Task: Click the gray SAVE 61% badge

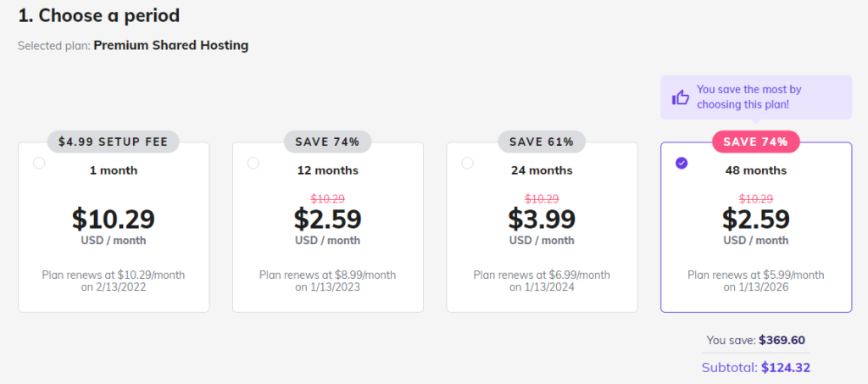Action: click(542, 142)
